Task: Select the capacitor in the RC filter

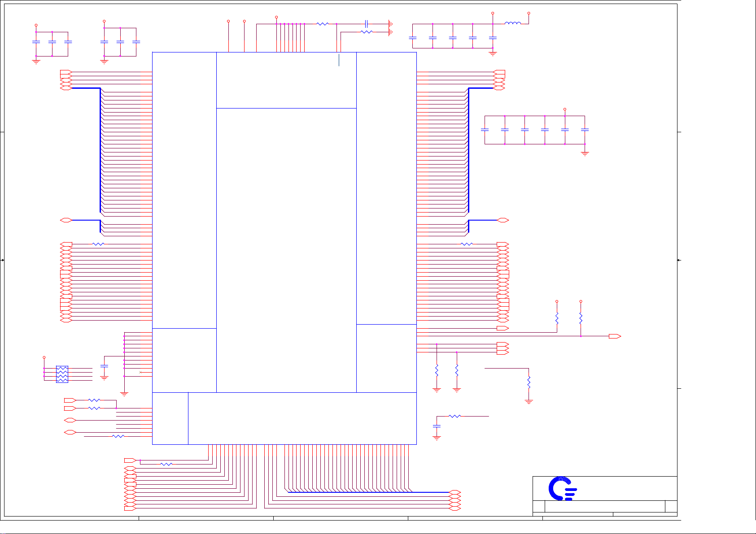Action: pos(437,425)
